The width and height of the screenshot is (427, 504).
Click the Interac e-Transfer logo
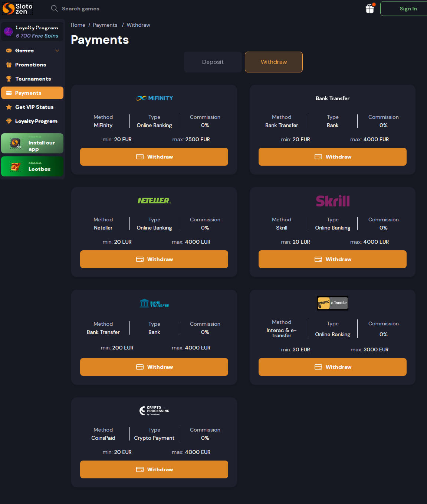[x=332, y=303]
